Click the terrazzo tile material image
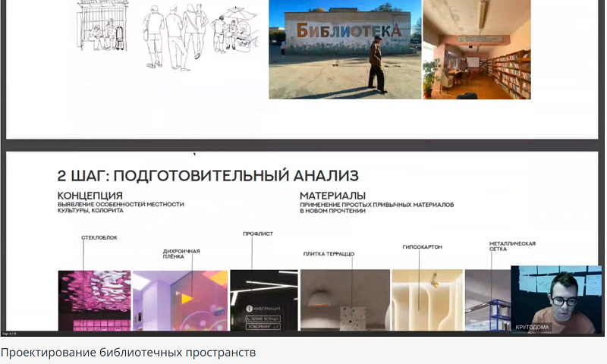607x364 pixels. [344, 300]
